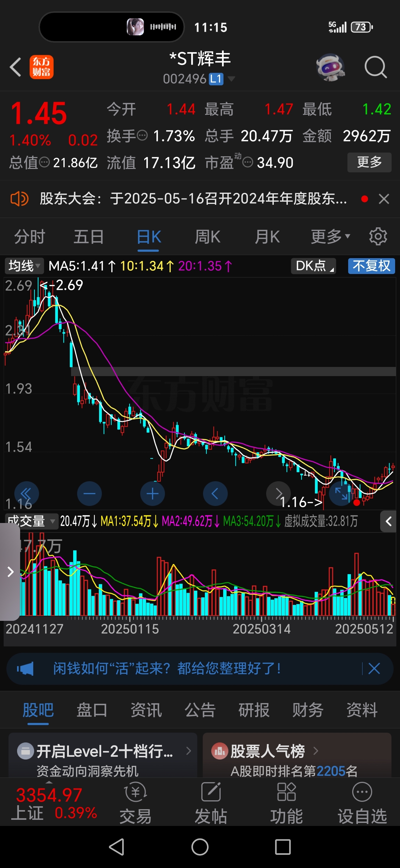Expand the 均线 indicator dropdown
The width and height of the screenshot is (400, 868).
click(x=24, y=266)
